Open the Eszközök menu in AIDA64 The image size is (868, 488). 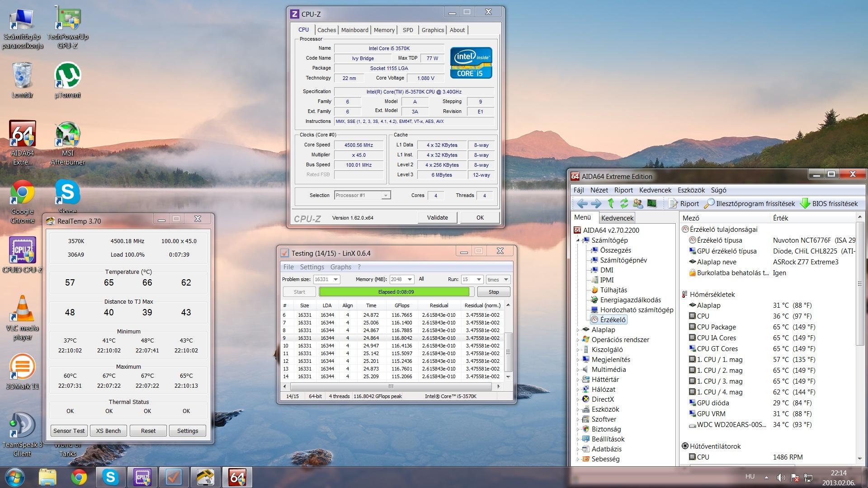[691, 190]
